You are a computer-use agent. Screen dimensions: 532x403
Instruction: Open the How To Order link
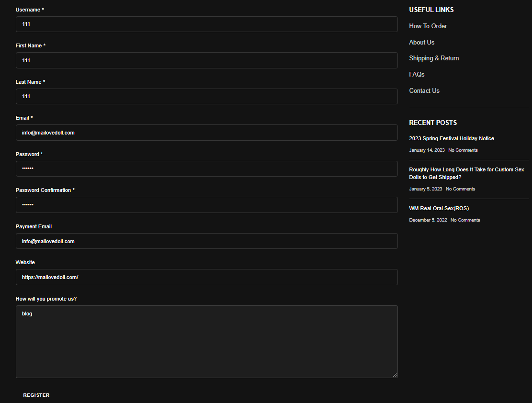tap(428, 26)
